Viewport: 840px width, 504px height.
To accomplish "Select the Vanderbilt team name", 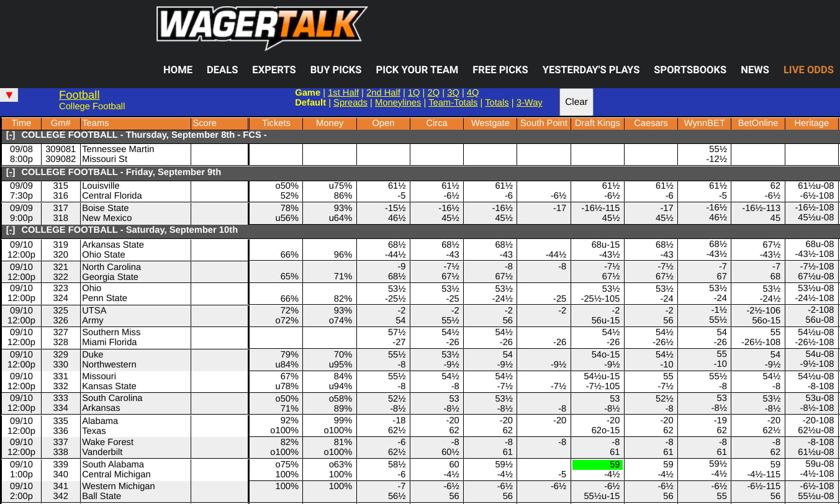I will pos(104,452).
